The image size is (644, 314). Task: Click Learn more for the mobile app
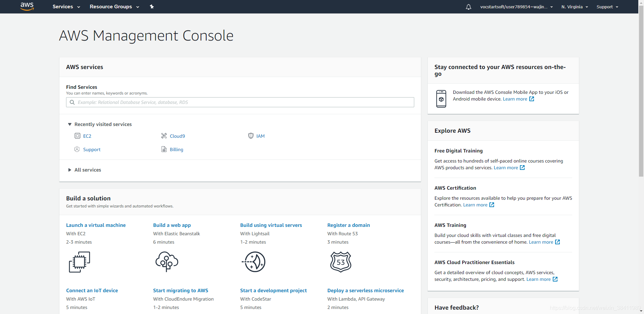515,99
